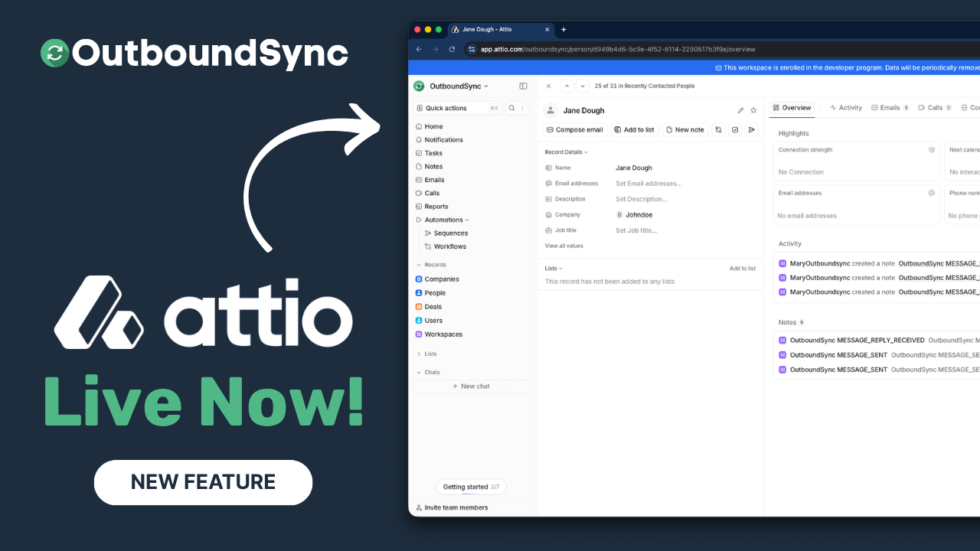Select the Jane Dough - Attio browser tab
Viewport: 980px width, 551px height.
point(501,30)
